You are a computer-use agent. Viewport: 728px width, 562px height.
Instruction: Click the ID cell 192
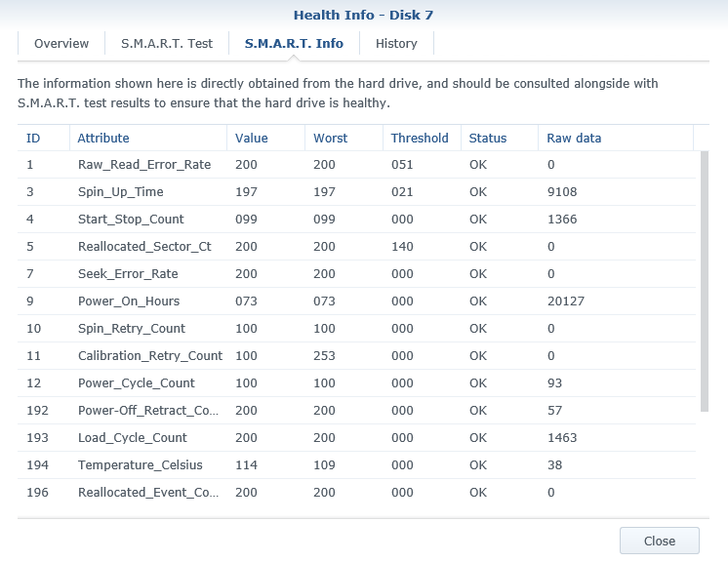point(38,411)
